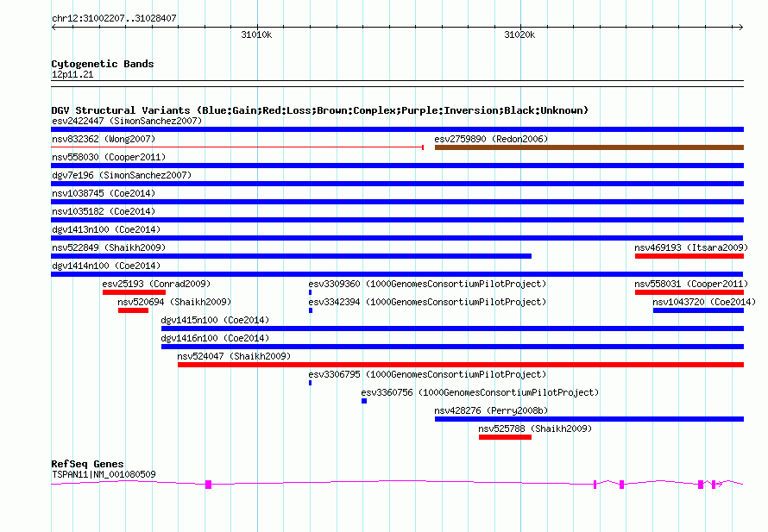
Task: Click the nsv428276 (Perry2008b) label
Action: tap(491, 410)
